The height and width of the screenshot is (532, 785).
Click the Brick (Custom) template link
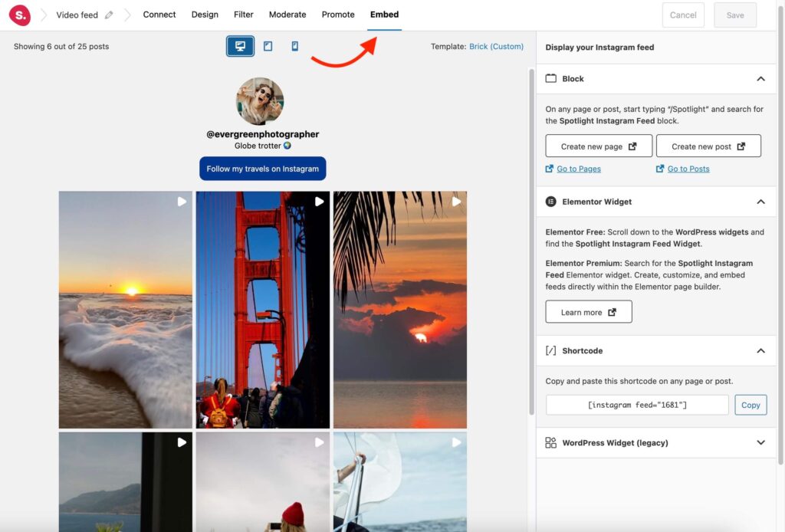[496, 46]
